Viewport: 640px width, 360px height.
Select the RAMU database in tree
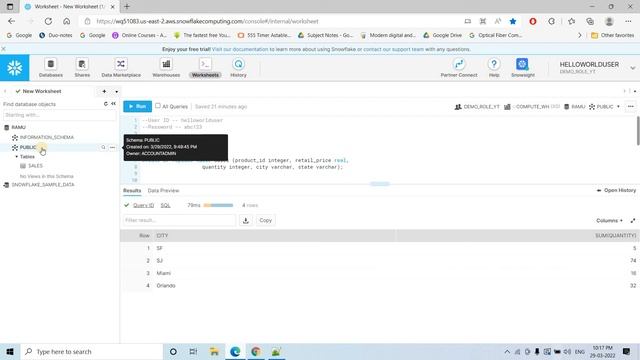coord(18,127)
